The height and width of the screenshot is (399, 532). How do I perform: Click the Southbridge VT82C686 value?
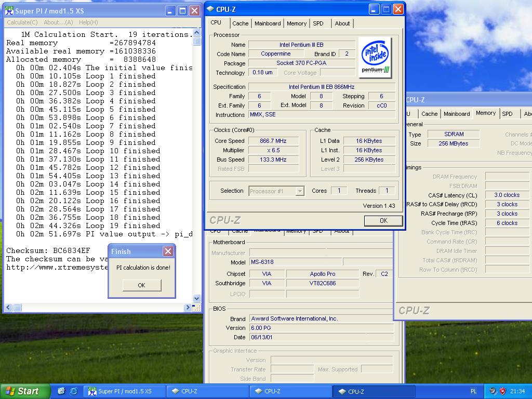(323, 283)
